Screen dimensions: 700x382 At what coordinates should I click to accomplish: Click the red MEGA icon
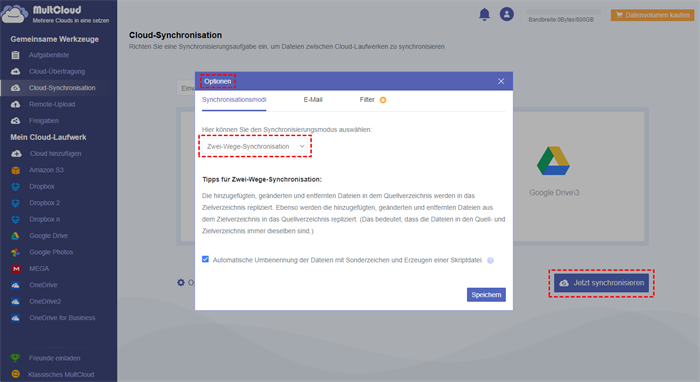16,269
